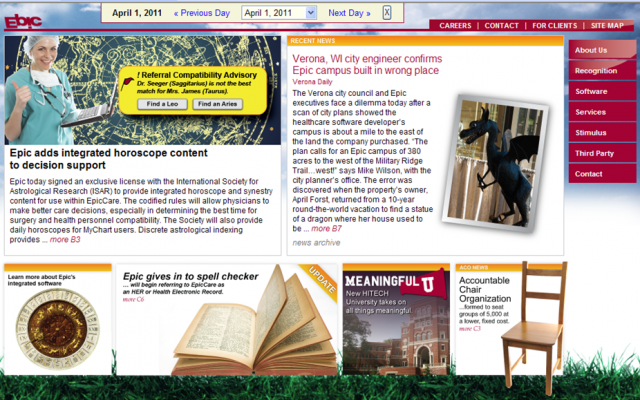
Task: Click the red U pennant flag
Action: (424, 282)
